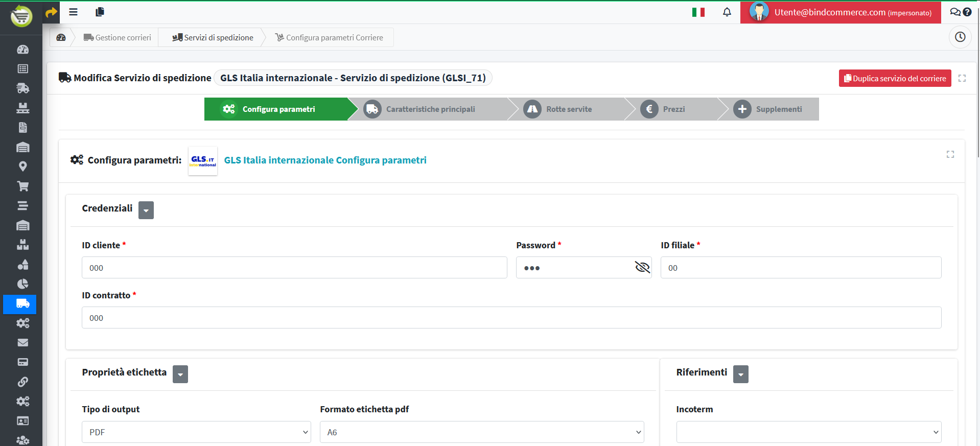Click the envelope mail sidebar icon
980x446 pixels.
[23, 343]
